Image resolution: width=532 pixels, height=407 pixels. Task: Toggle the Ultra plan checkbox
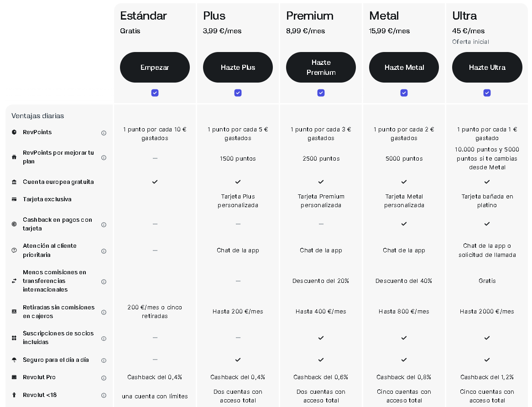487,93
